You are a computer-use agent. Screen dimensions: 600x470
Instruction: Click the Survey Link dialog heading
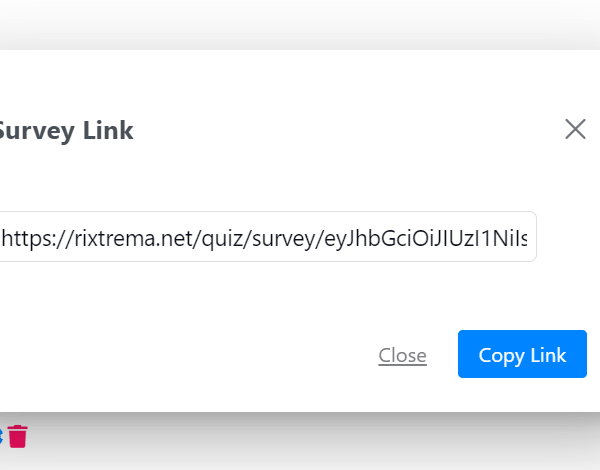66,130
